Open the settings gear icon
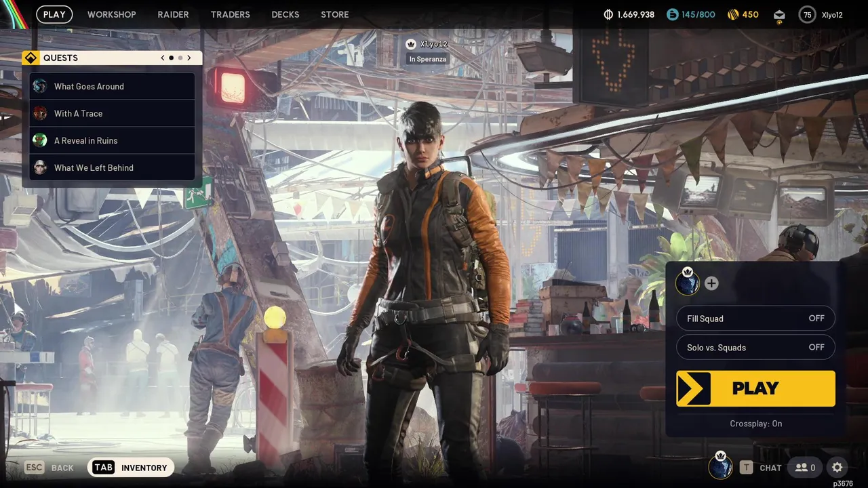The width and height of the screenshot is (868, 488). pyautogui.click(x=837, y=468)
